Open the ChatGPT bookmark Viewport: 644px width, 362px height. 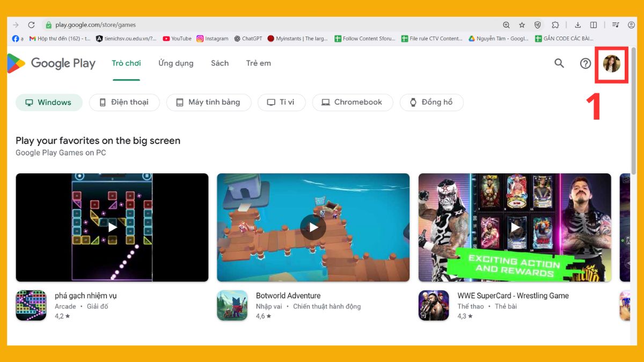(x=248, y=39)
